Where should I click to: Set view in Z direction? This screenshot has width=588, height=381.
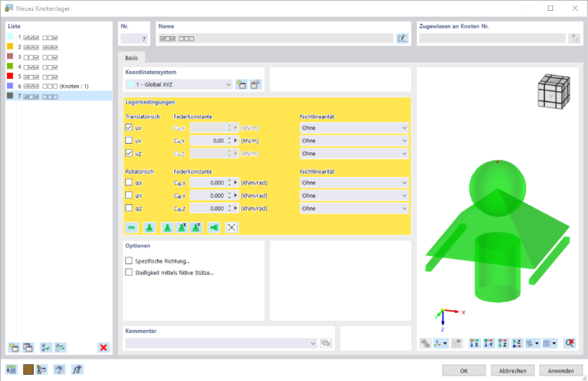[503, 343]
